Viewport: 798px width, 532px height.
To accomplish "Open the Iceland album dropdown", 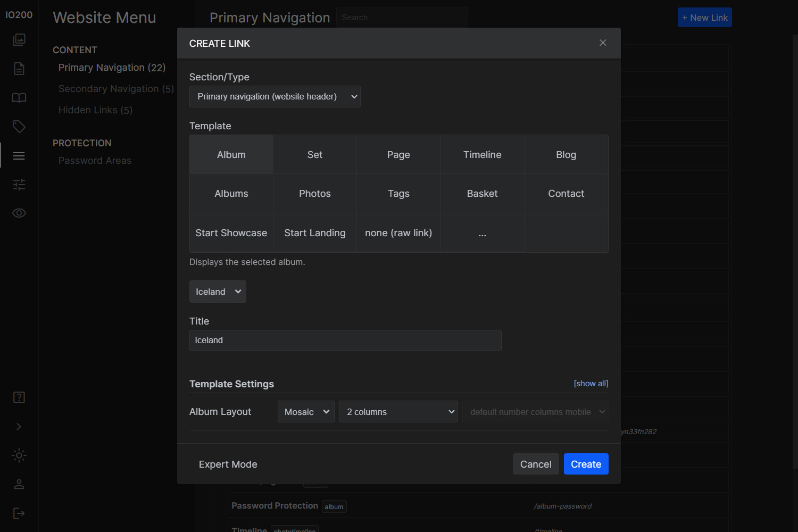I will 218,292.
